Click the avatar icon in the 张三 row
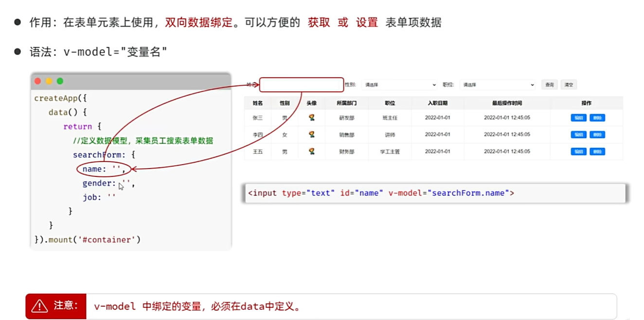The height and width of the screenshot is (320, 644). pos(312,117)
